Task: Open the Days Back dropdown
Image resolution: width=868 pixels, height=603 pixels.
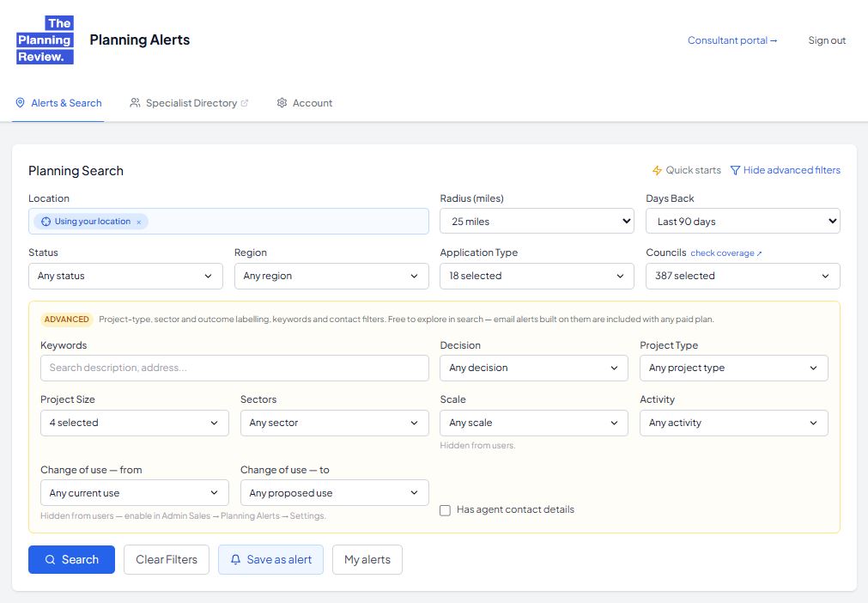Action: [743, 221]
